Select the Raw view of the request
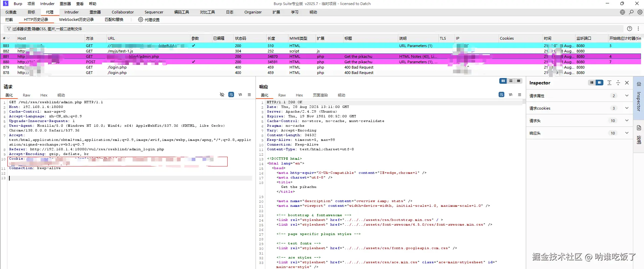This screenshot has height=269, width=644. [x=27, y=95]
